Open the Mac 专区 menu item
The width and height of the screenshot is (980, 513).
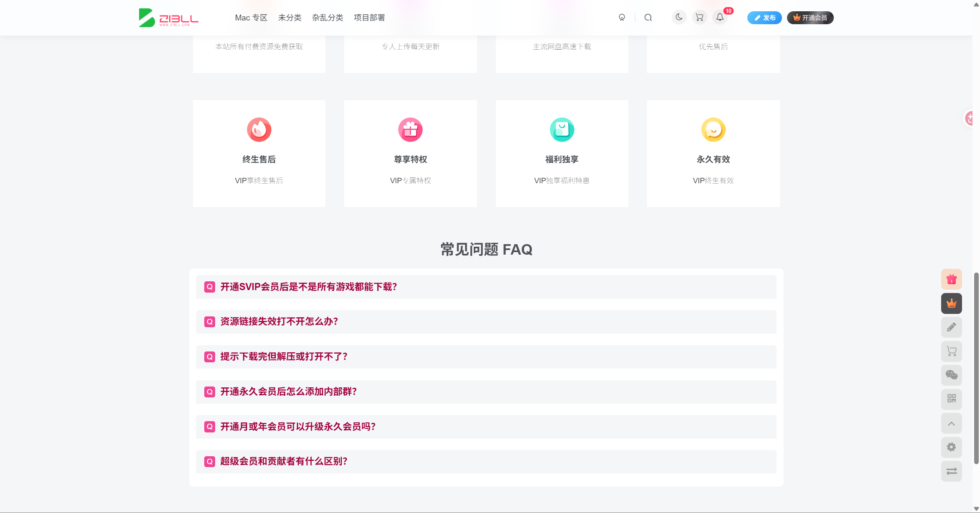click(x=251, y=18)
